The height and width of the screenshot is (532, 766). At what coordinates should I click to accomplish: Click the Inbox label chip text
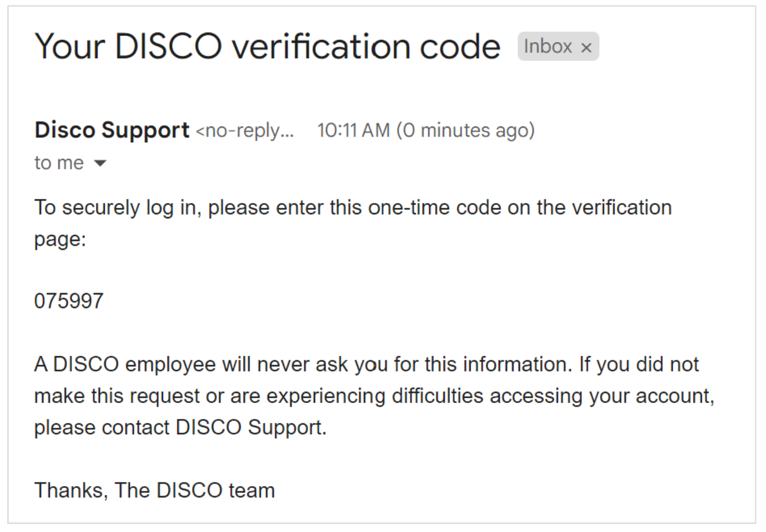coord(547,46)
